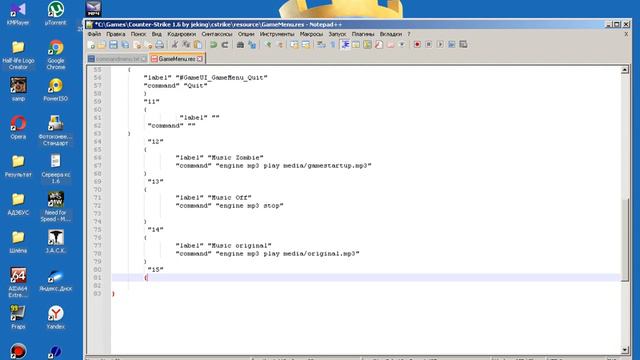Select the Opera desktop icon
The height and width of the screenshot is (360, 640).
[18, 127]
